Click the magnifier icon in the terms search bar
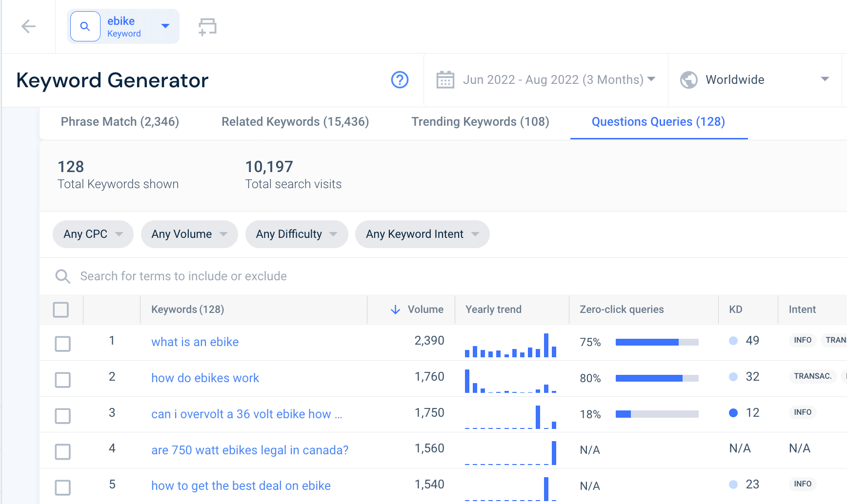Screen dimensions: 847x504 63,276
